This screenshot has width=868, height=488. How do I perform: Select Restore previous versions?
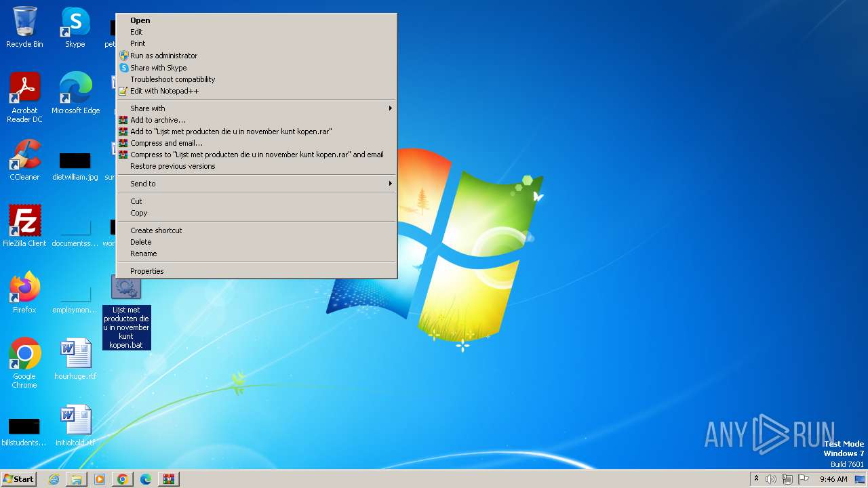256,166
